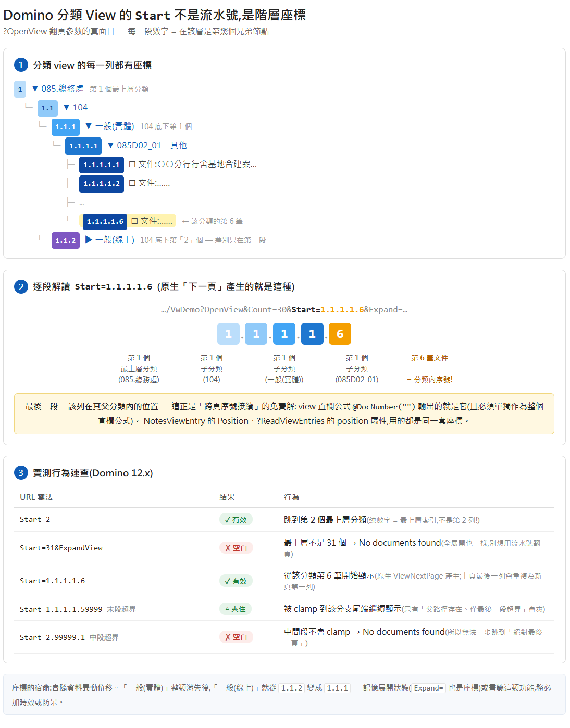Click the Expand= code chip in the footer
570x728 pixels.
click(x=429, y=688)
